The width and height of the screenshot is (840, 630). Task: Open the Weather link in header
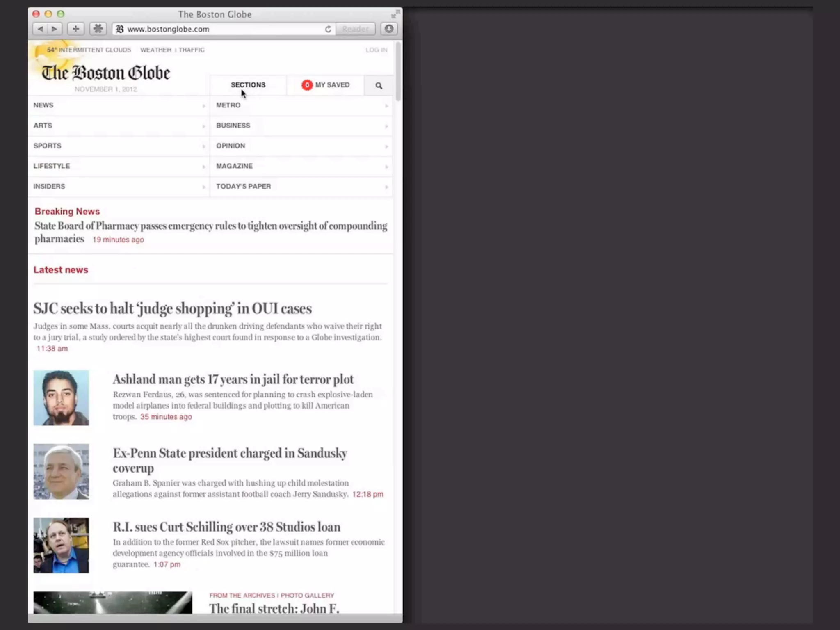(156, 50)
